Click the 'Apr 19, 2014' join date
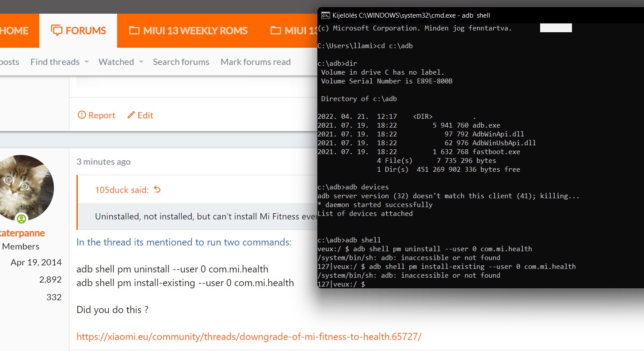 [x=36, y=262]
